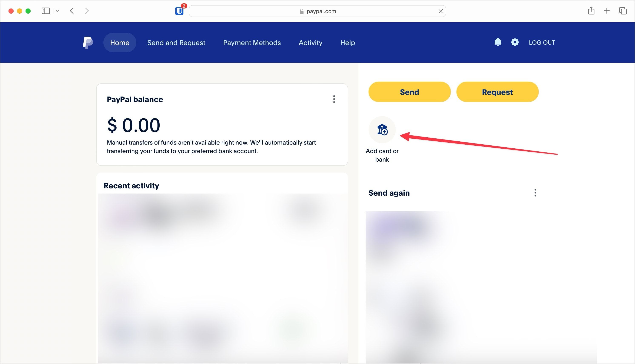
Task: Click Send and Request menu item
Action: tap(176, 42)
